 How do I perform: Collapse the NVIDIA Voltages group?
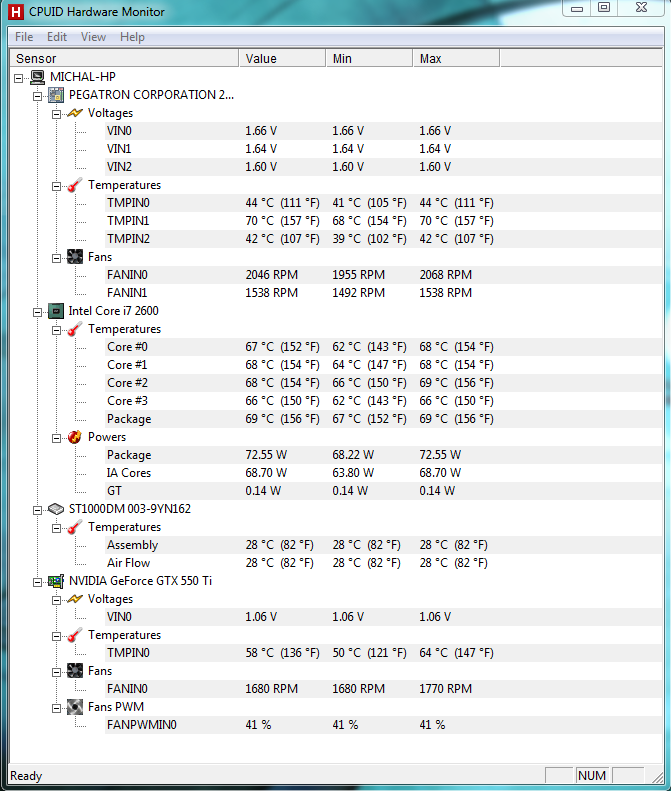point(56,600)
